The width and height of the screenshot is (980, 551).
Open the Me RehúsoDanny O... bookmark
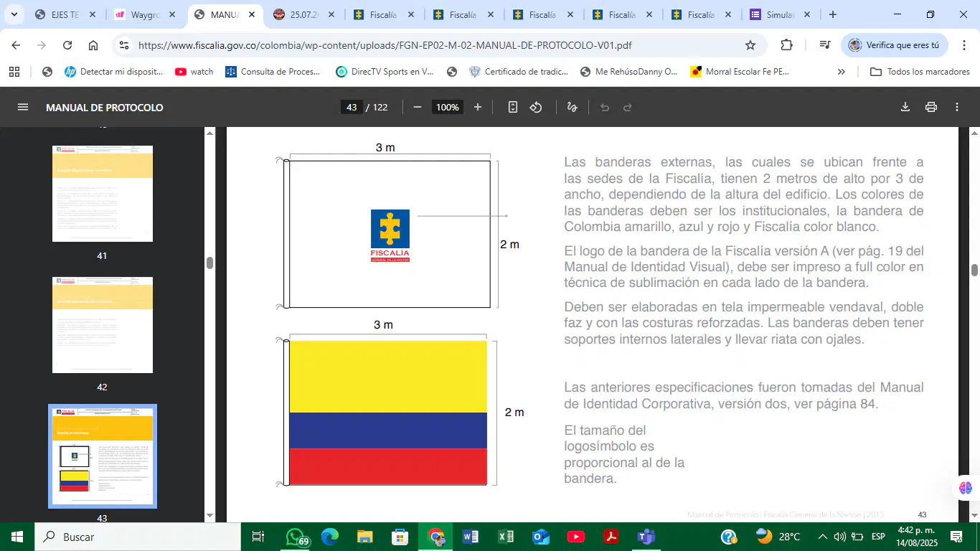tap(628, 72)
